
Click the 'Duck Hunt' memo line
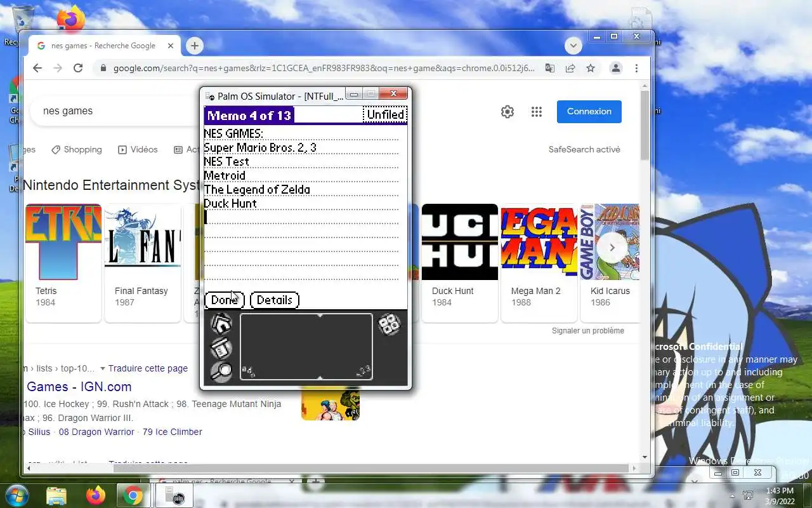[x=230, y=203]
